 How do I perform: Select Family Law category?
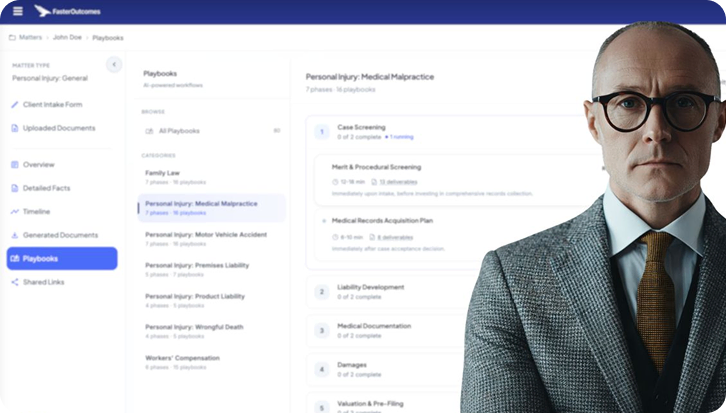pos(212,177)
